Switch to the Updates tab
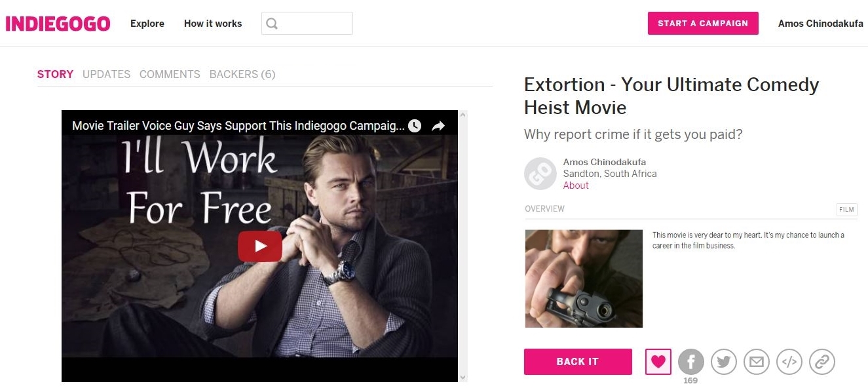868x388 pixels. [x=106, y=74]
